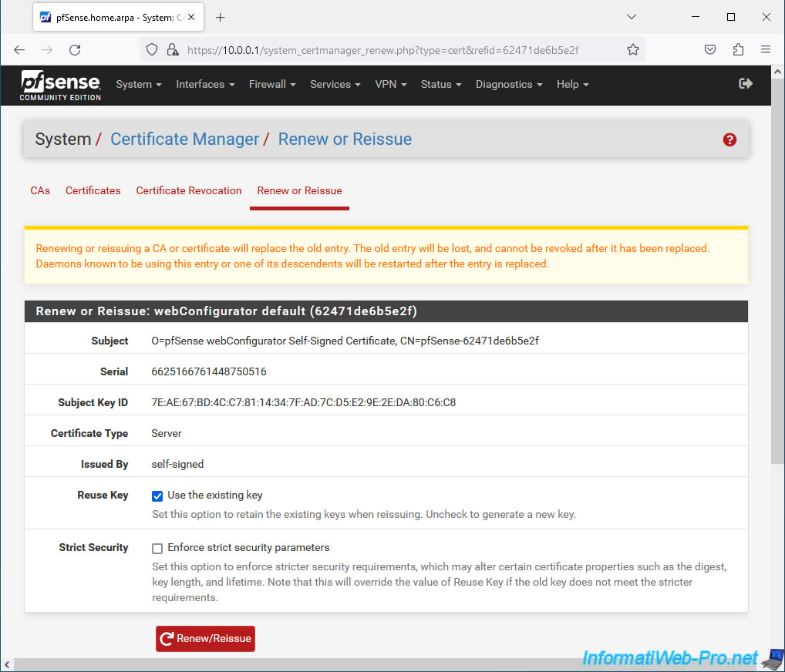Click the Issued By value self-signed
The width and height of the screenshot is (785, 672).
177,465
